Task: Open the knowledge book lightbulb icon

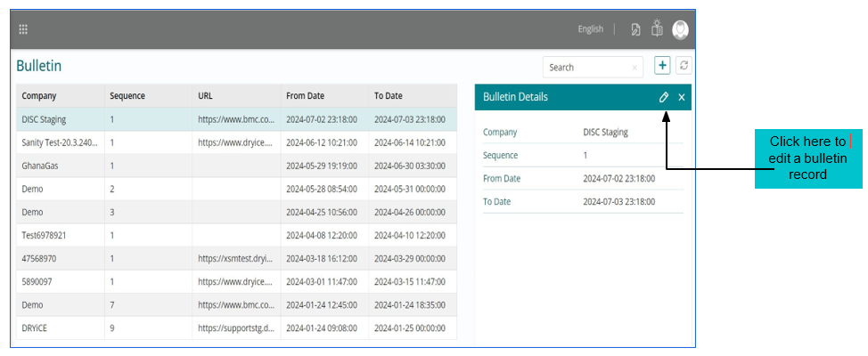Action: 658,28
